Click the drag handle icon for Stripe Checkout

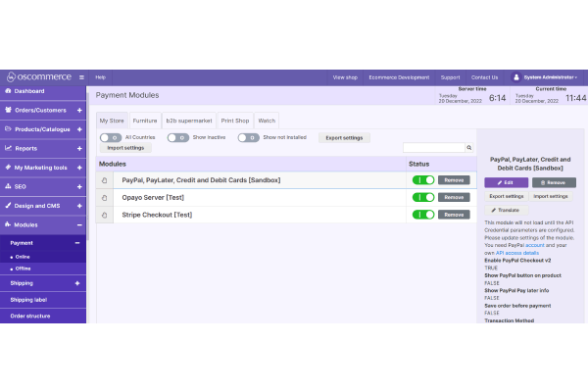coord(104,214)
